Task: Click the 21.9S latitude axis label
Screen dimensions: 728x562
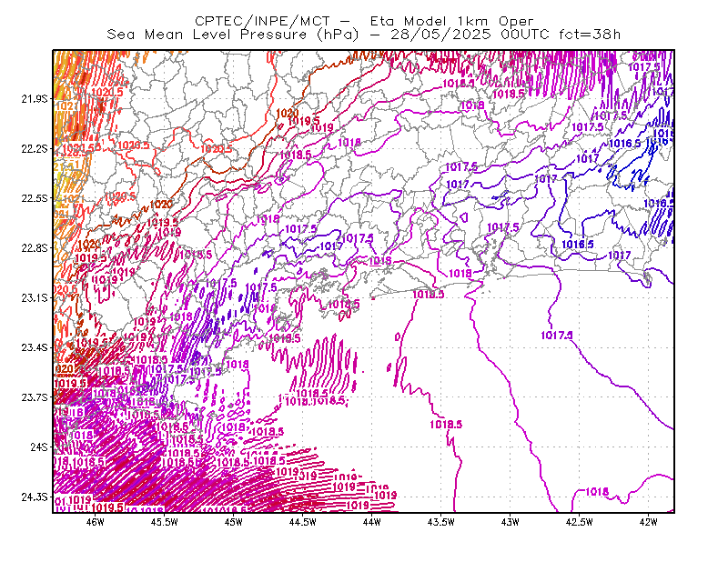Action: tap(35, 99)
